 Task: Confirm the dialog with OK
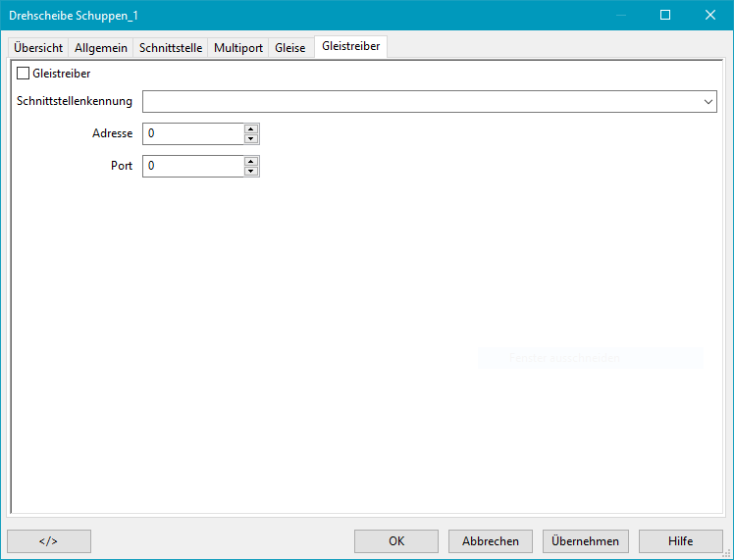(x=396, y=541)
